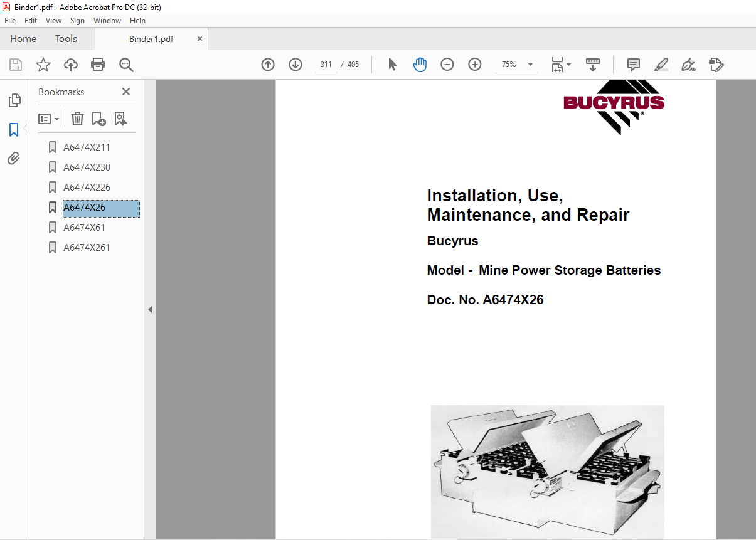This screenshot has width=756, height=540.
Task: Collapse the navigation pane with side arrow
Action: 150,310
